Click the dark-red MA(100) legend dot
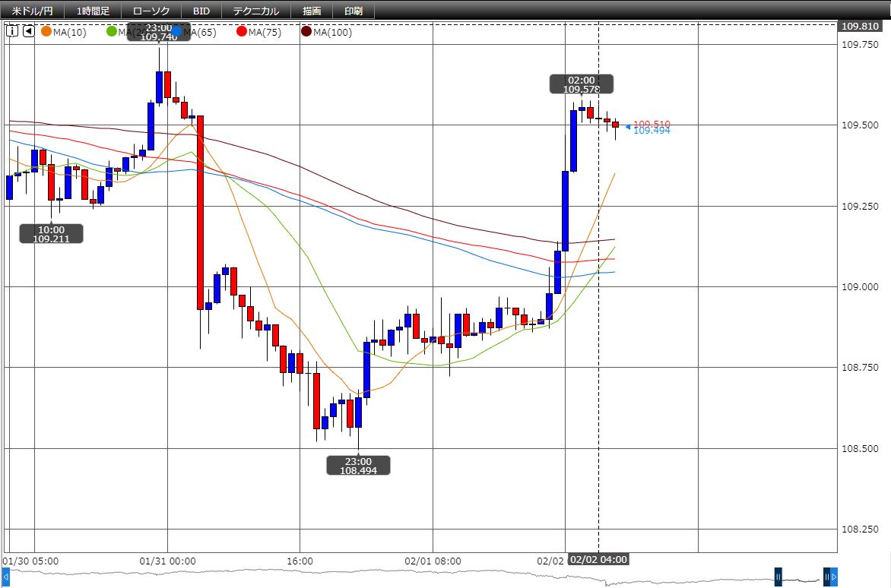891x588 pixels. pyautogui.click(x=307, y=32)
